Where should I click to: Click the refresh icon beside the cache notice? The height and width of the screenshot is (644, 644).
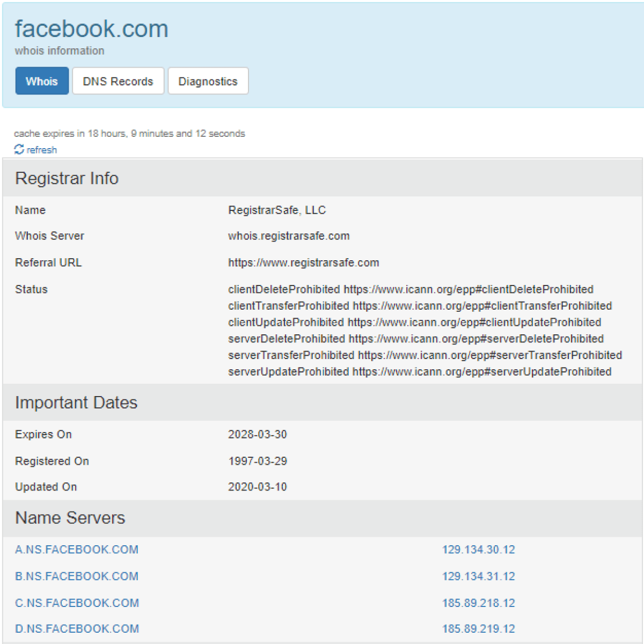click(20, 150)
